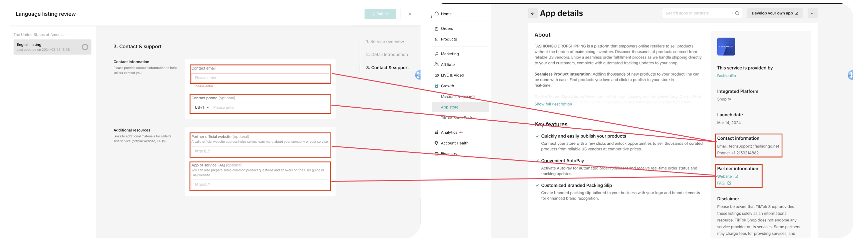Go to Detail Introduction step
The width and height of the screenshot is (868, 248).
click(387, 54)
